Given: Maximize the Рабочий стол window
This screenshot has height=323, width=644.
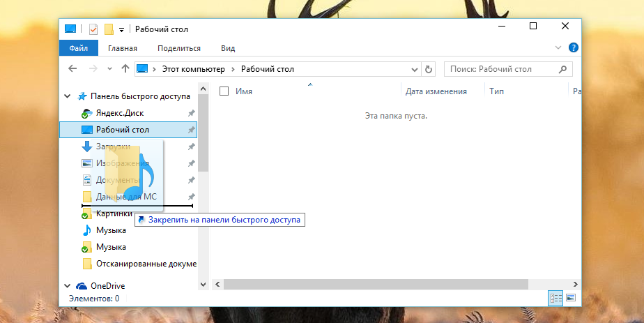Looking at the screenshot, I should [x=533, y=26].
